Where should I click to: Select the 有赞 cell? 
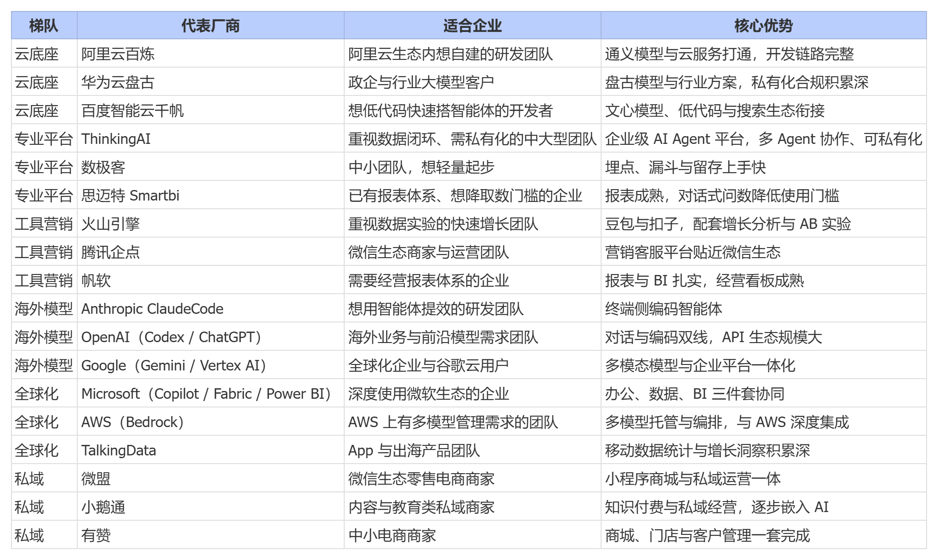[x=211, y=535]
